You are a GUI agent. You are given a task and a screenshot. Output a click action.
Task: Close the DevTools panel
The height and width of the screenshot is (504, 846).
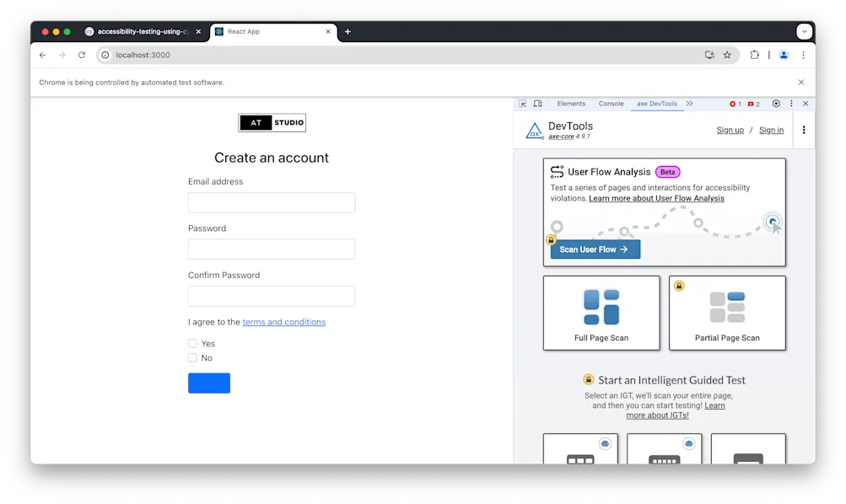click(806, 104)
